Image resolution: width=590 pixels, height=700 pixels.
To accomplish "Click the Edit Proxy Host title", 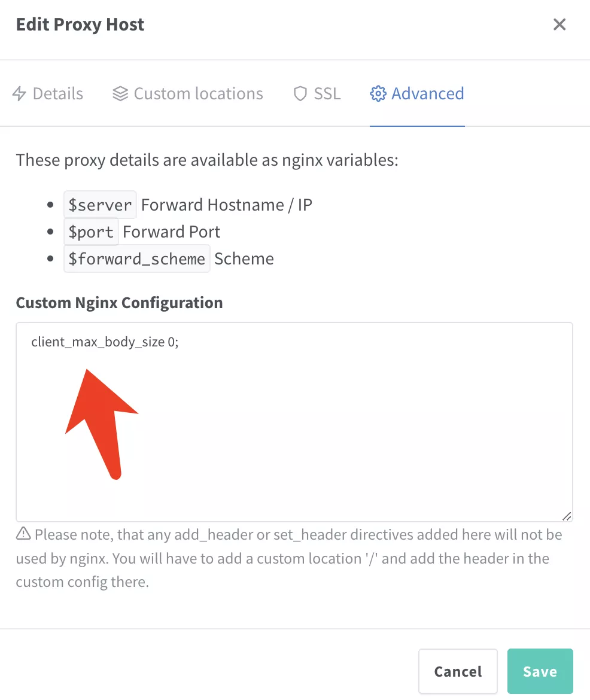I will click(80, 25).
